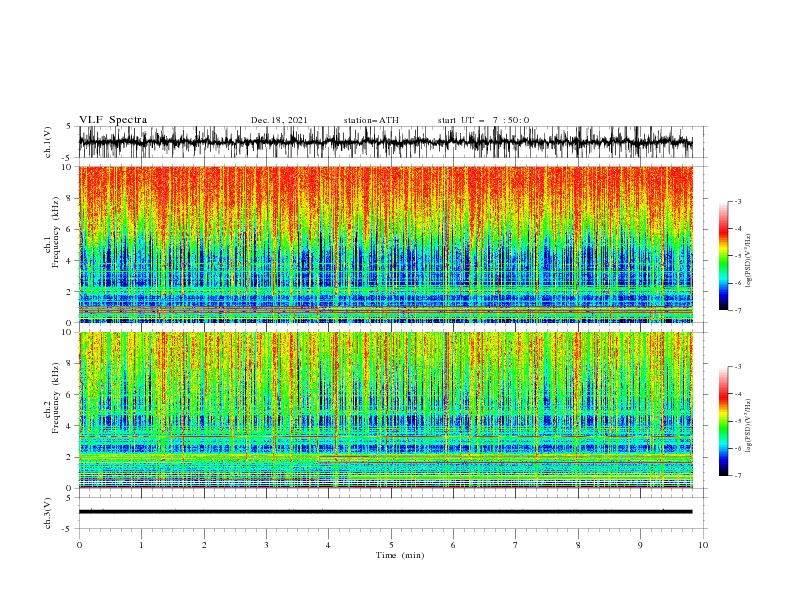Click the "-5" tick on ch.3 voltage axis
The width and height of the screenshot is (792, 612).
67,529
